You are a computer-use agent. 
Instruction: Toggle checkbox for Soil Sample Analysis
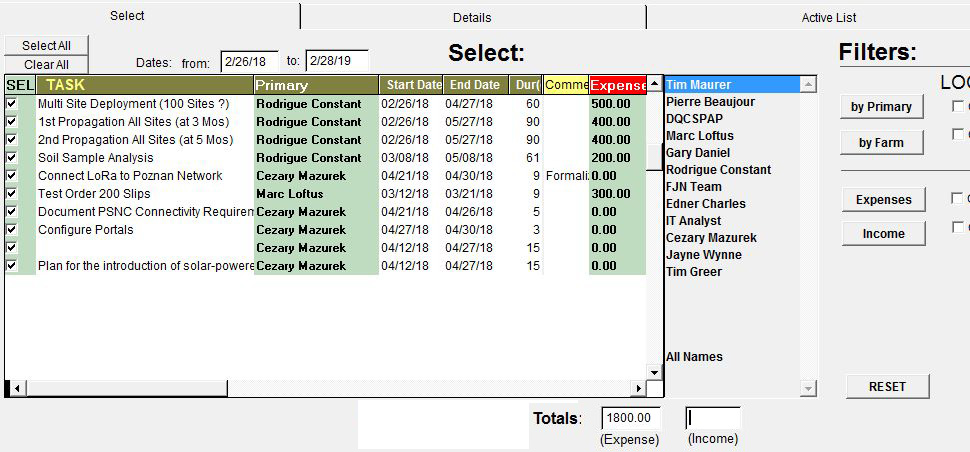click(x=12, y=158)
